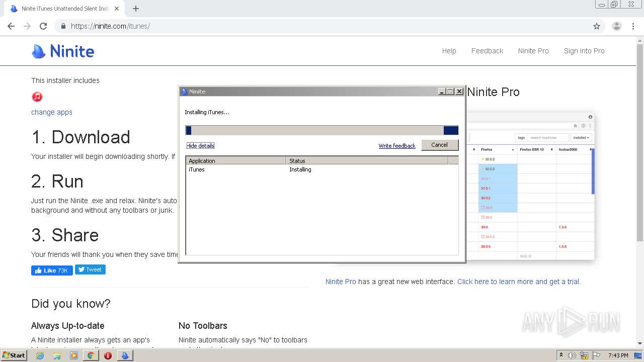Close the Ninite iTunes browser tab
The image size is (644, 362).
117,9
